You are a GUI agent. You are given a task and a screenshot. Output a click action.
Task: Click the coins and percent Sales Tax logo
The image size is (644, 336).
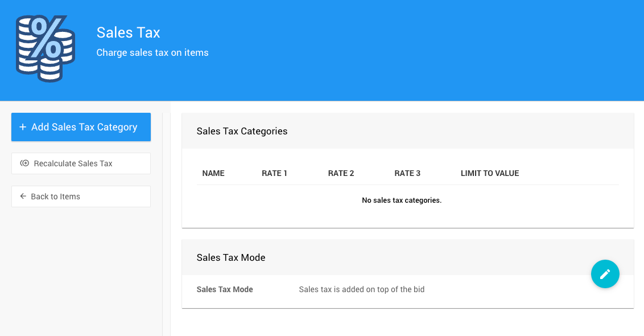coord(46,48)
